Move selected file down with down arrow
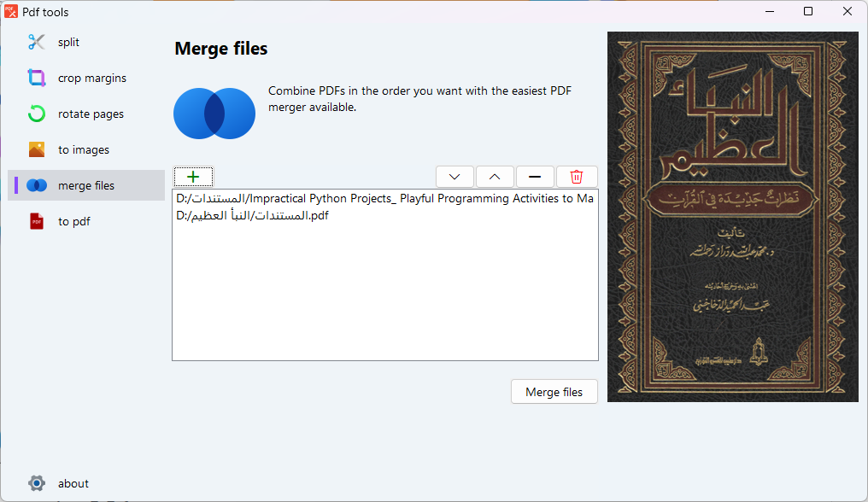 pyautogui.click(x=455, y=177)
